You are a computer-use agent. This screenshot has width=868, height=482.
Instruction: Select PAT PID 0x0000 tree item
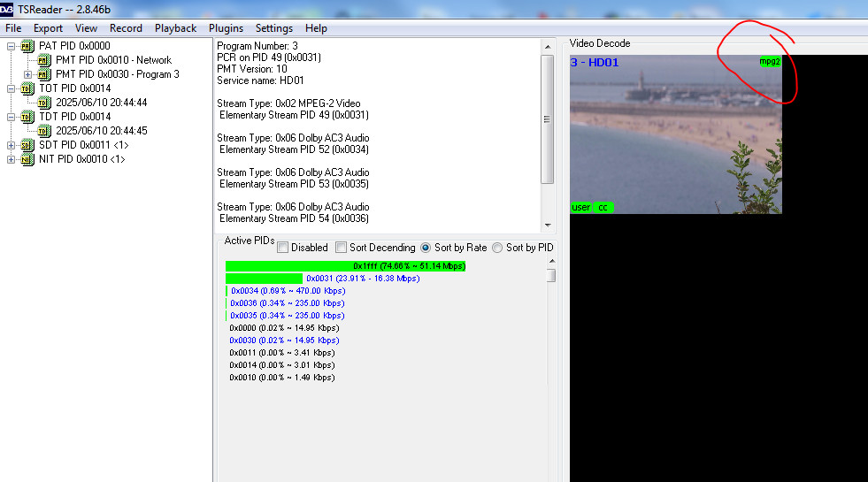[74, 46]
